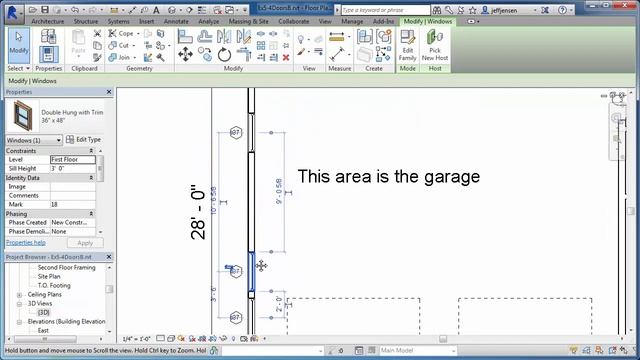Close the Project Browser panel
The height and width of the screenshot is (360, 640).
coord(109,257)
